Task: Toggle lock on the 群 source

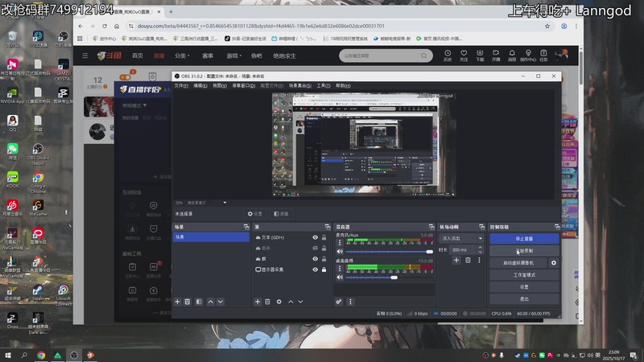Action: [324, 259]
